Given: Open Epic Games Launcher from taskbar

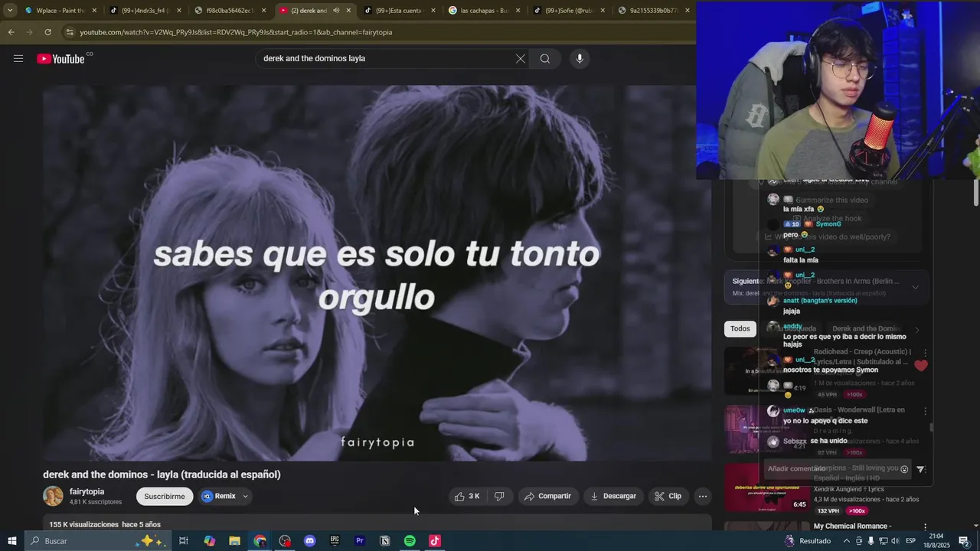Looking at the screenshot, I should (x=335, y=541).
